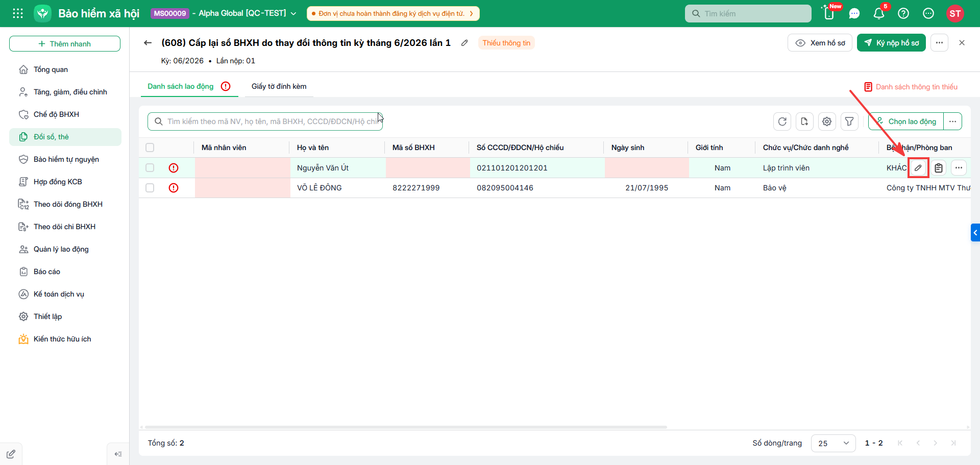Open the ST user avatar menu
This screenshot has width=980, height=465.
tap(955, 14)
